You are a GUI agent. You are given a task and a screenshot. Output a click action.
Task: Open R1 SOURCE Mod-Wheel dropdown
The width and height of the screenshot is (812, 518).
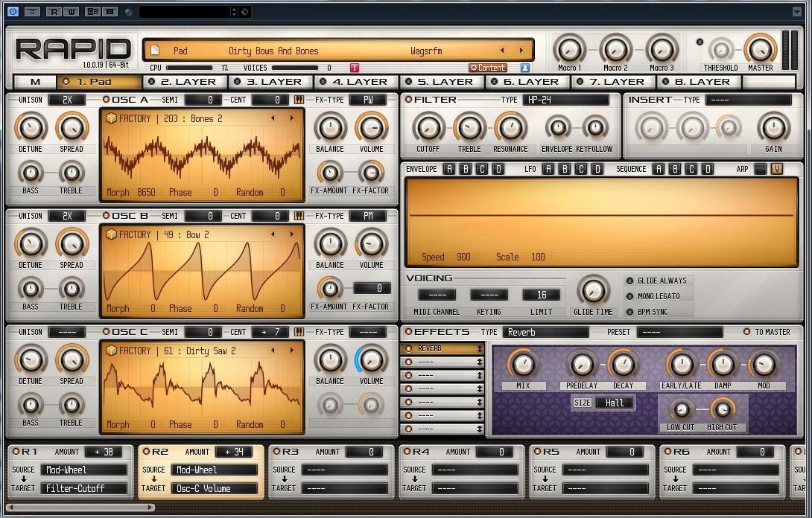click(84, 470)
